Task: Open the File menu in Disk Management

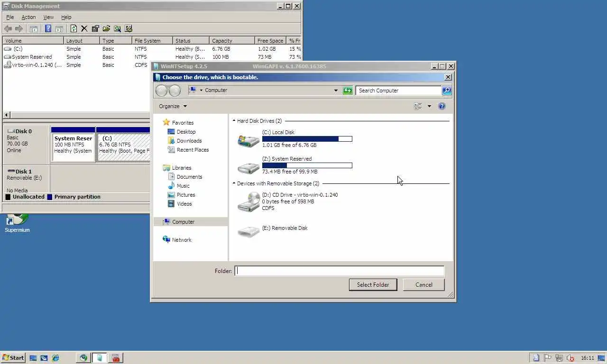Action: [10, 17]
